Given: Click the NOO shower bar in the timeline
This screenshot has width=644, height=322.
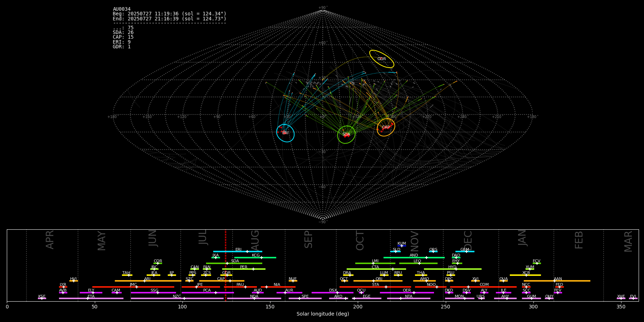Looking at the screenshot, I should (431, 287).
